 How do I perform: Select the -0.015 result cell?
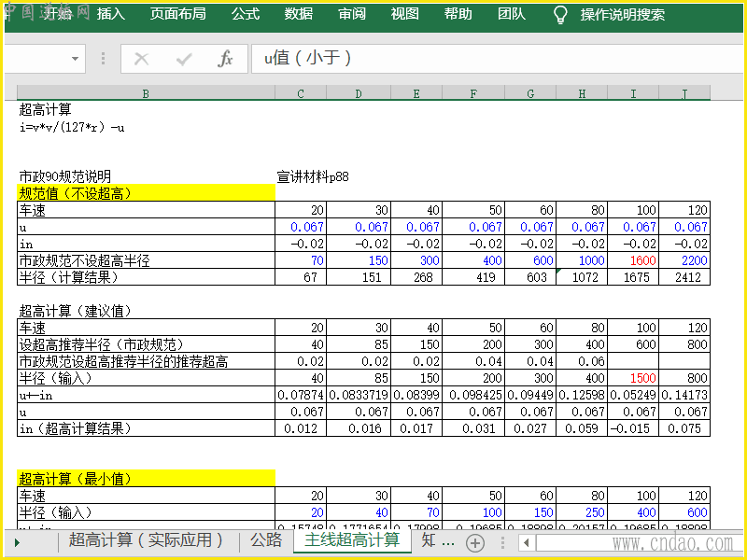633,428
